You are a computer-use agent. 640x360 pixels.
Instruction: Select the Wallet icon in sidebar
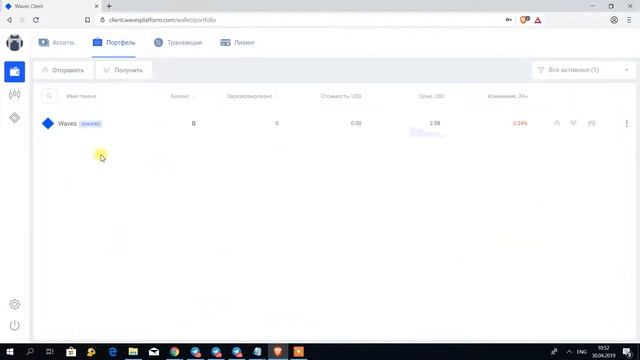tap(14, 71)
